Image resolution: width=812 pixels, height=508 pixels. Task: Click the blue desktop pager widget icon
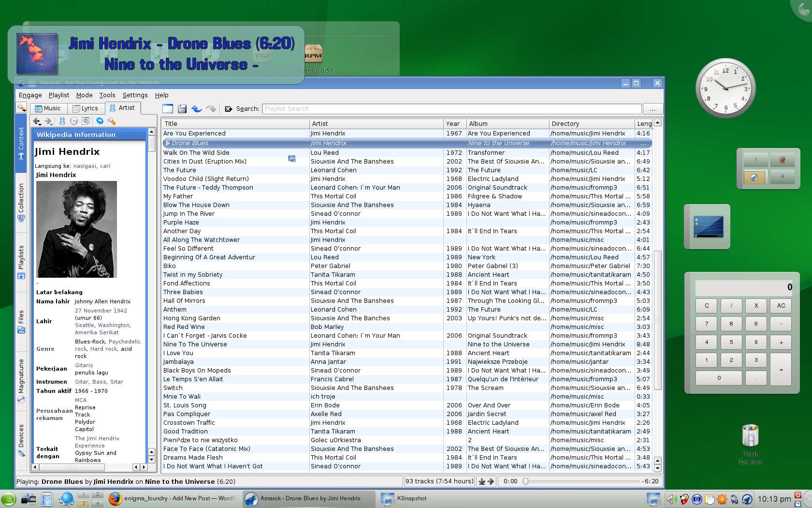(708, 227)
